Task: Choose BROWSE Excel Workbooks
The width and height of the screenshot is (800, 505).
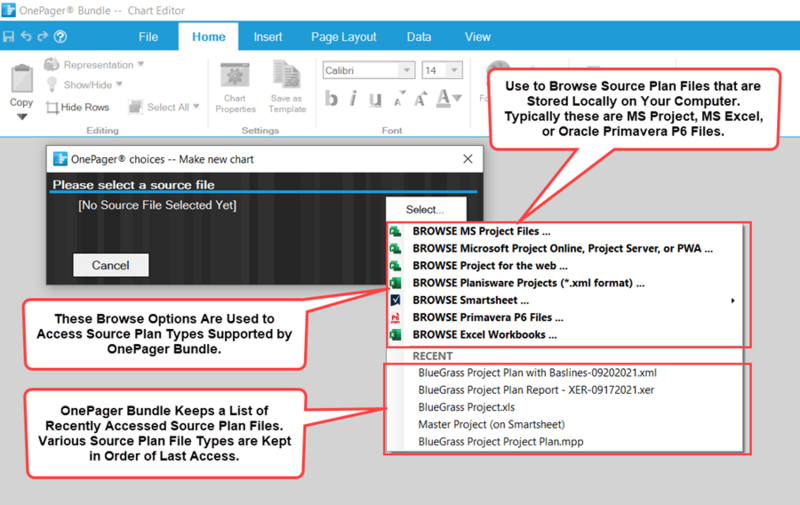Action: pos(565,335)
